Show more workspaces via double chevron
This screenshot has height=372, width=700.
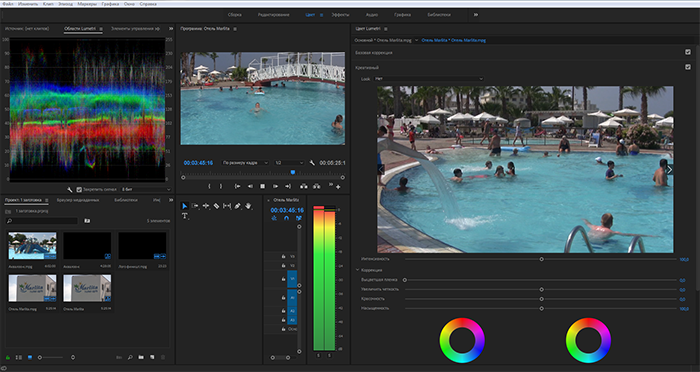475,15
